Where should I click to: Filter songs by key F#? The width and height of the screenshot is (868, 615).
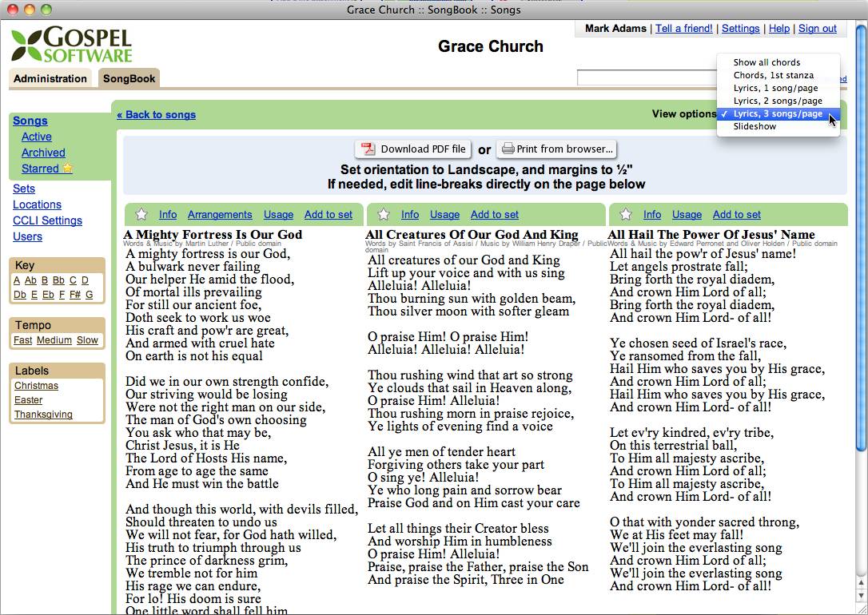[75, 295]
